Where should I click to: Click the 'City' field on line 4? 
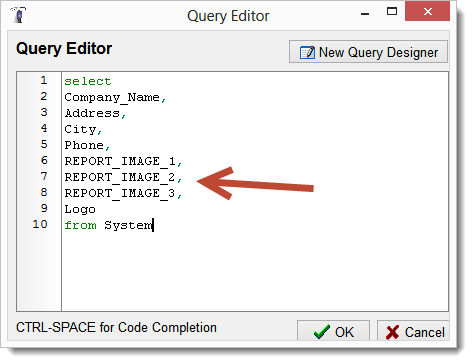pos(80,129)
